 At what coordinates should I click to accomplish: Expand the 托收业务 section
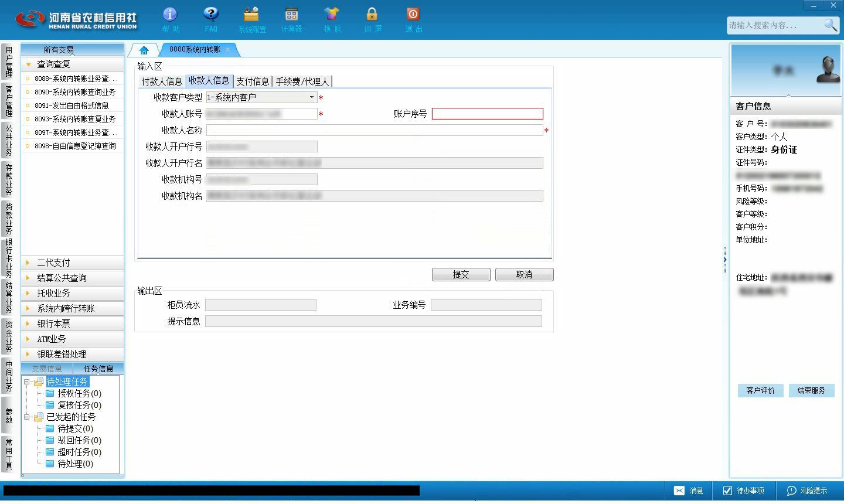[x=73, y=293]
